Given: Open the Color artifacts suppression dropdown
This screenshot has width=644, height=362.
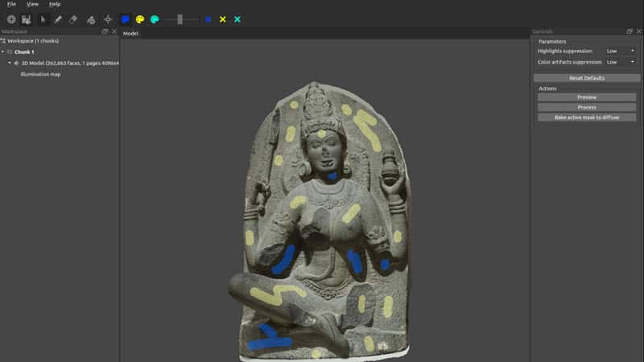Looking at the screenshot, I should (x=621, y=62).
